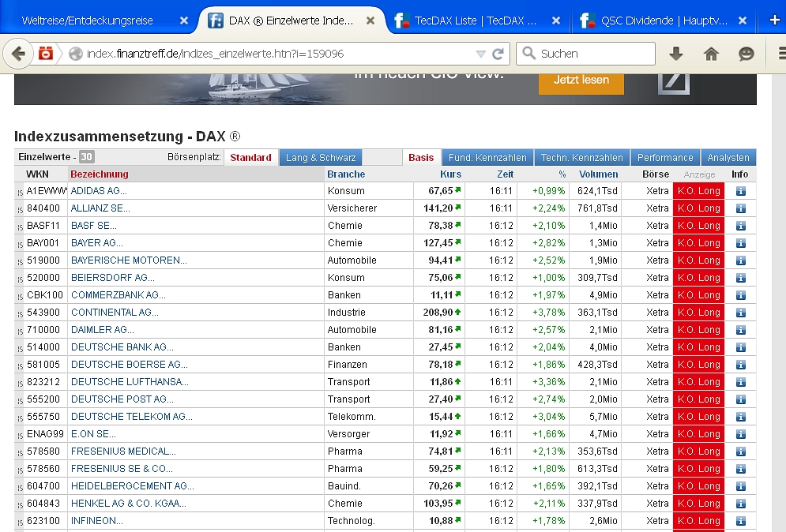Click the IS marker beside WKN 840400
The image size is (786, 532).
20,210
